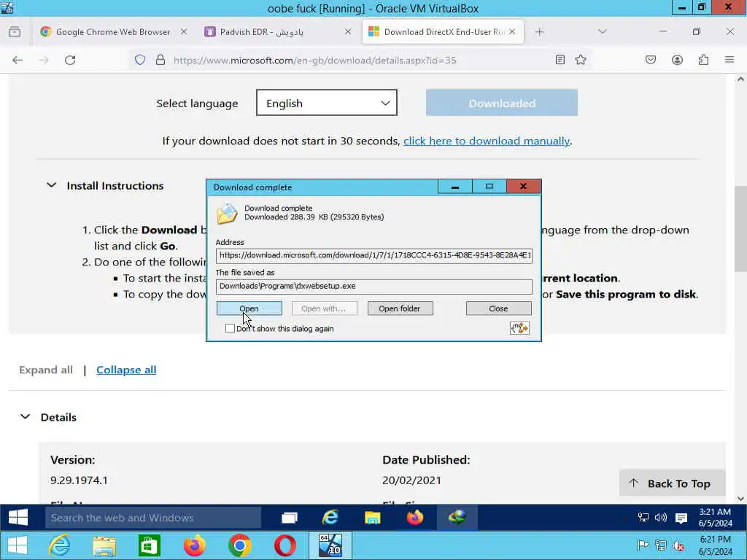Click the Downloaded button
The width and height of the screenshot is (747, 560).
click(502, 102)
